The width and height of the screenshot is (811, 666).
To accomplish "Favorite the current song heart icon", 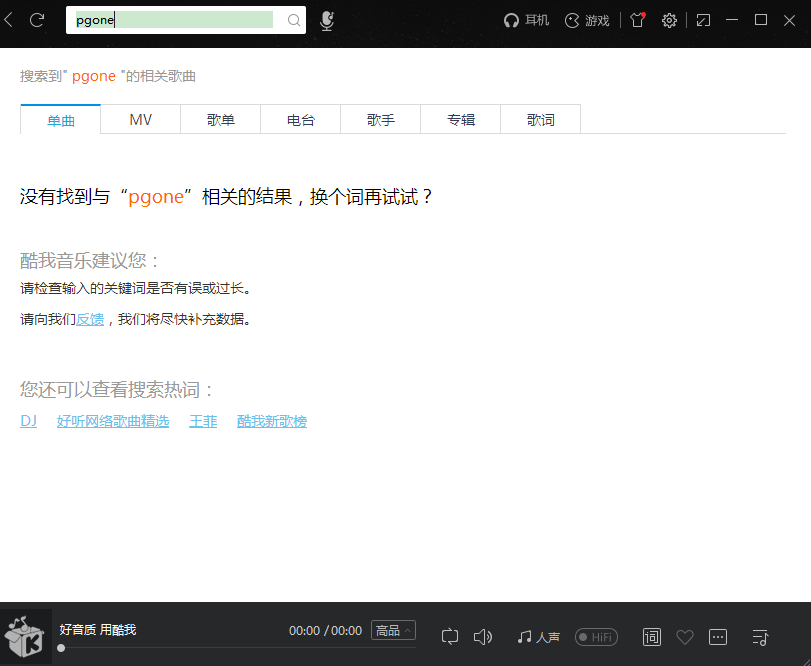I will pyautogui.click(x=685, y=637).
